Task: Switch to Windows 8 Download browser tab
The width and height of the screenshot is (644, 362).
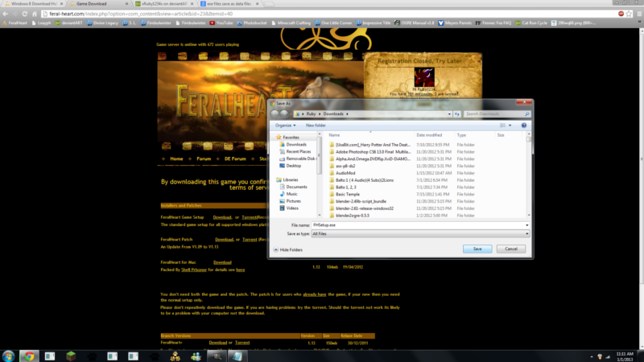Action: (34, 4)
